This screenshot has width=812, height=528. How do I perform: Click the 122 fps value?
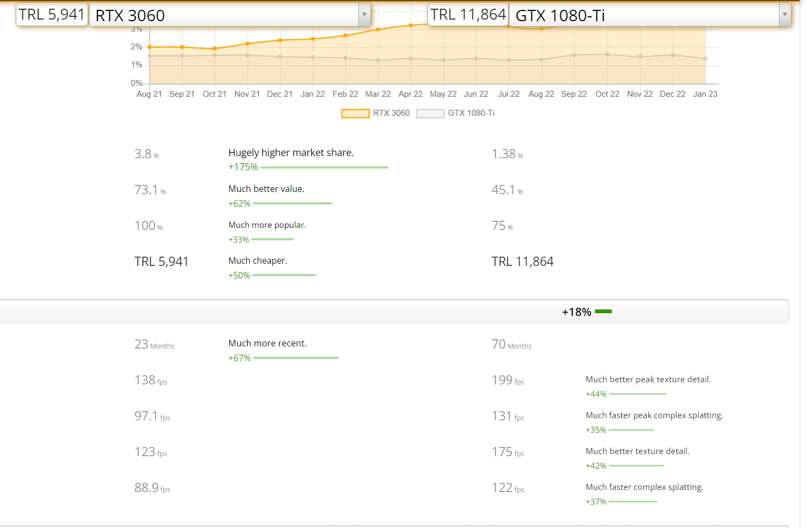pyautogui.click(x=508, y=488)
